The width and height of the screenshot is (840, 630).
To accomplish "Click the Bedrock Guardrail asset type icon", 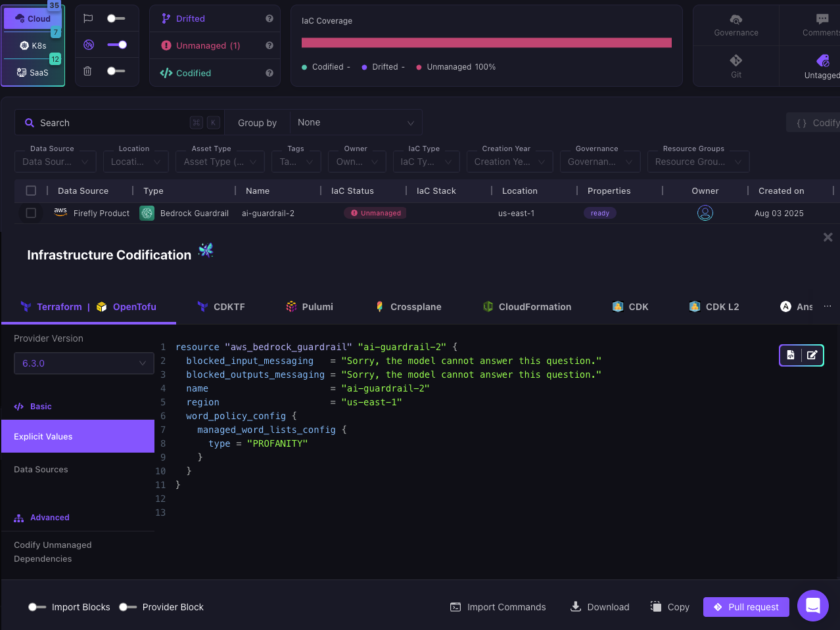I will pos(147,213).
